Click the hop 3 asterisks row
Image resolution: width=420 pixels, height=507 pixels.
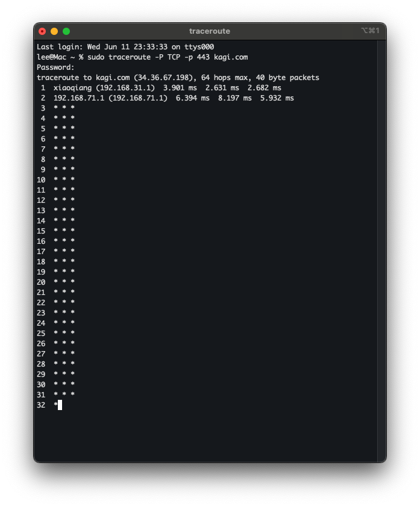64,108
